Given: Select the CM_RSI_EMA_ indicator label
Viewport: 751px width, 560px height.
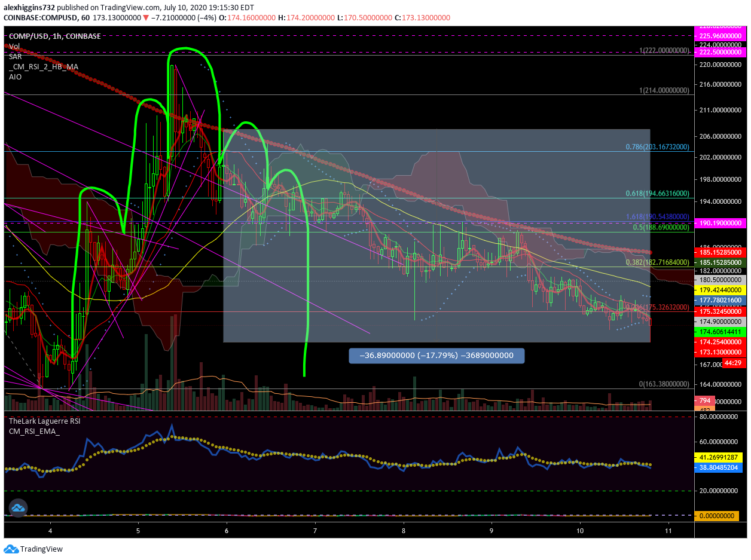Looking at the screenshot, I should 34,431.
